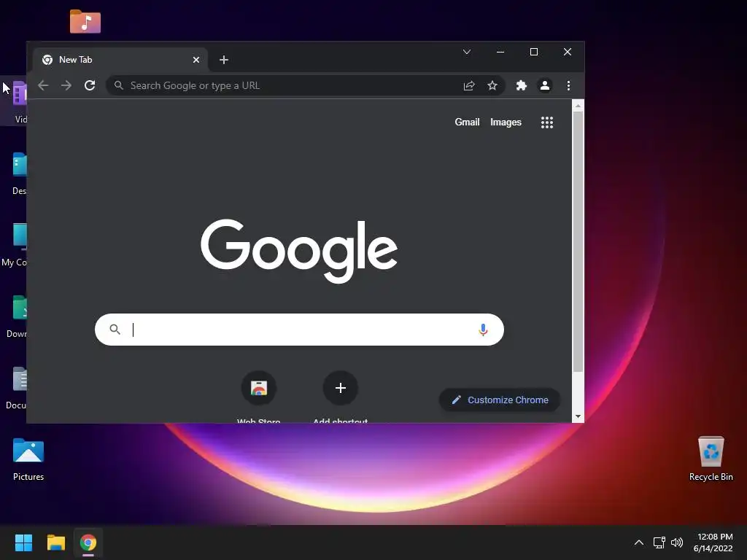
Task: Show hidden tray icons chevron
Action: click(x=639, y=542)
